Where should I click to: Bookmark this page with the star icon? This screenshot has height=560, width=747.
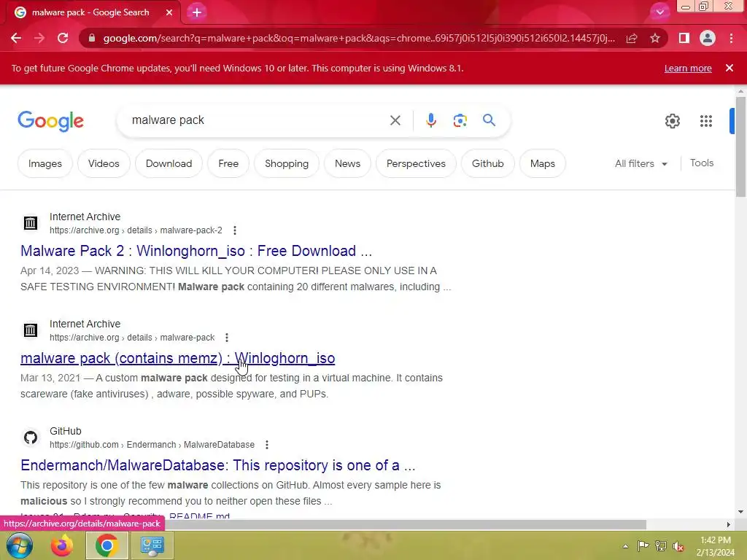(x=655, y=38)
